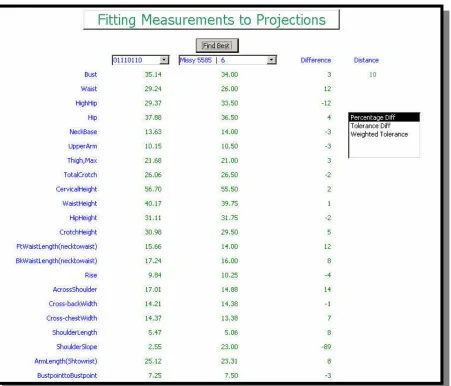Click the ArmLength projection value 23.31

[230, 361]
